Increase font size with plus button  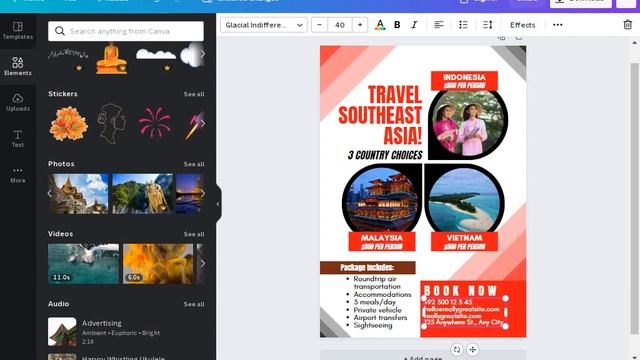(x=360, y=25)
